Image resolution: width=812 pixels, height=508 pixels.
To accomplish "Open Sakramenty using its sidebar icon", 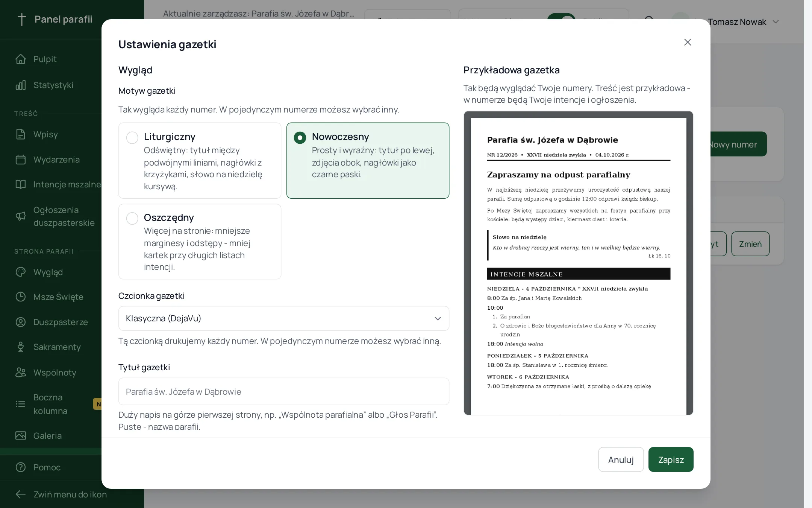I will [x=21, y=347].
